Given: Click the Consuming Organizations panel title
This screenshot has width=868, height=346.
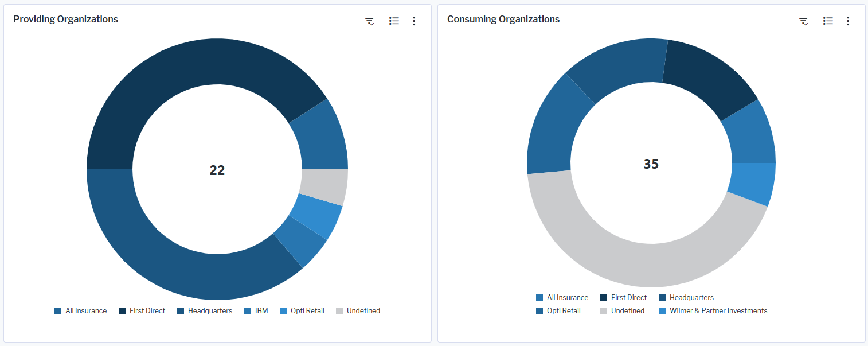Looking at the screenshot, I should pos(503,19).
